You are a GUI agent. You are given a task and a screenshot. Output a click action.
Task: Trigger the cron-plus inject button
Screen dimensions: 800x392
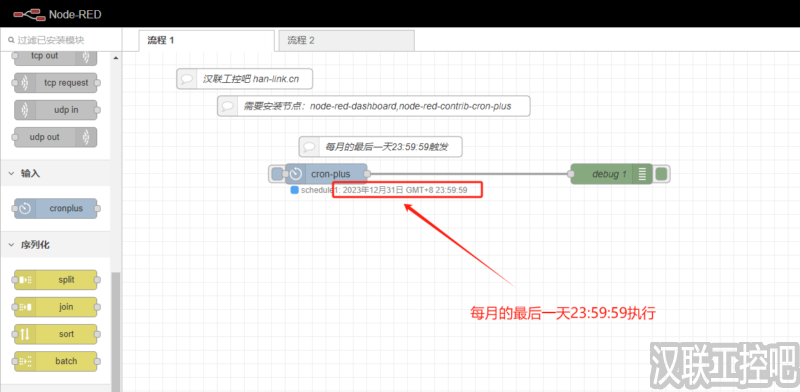(x=277, y=174)
